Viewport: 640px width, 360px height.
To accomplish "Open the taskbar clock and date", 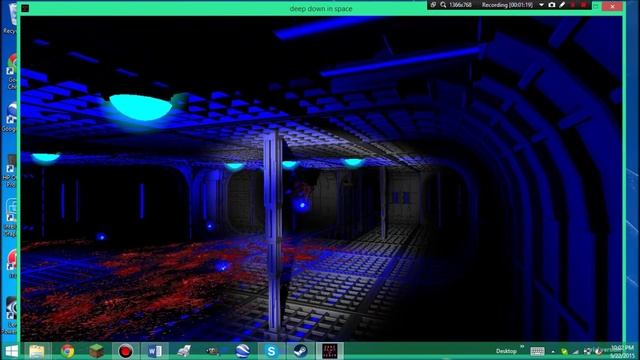I will 622,351.
